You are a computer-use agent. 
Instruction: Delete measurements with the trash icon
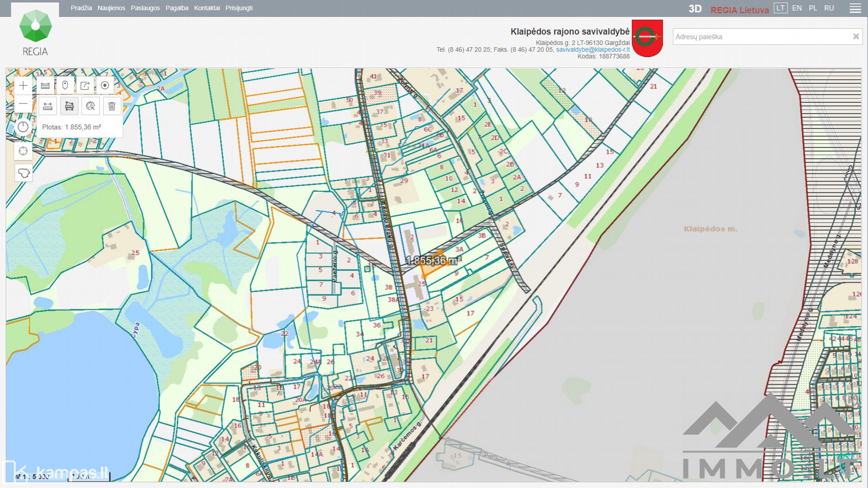pyautogui.click(x=111, y=106)
